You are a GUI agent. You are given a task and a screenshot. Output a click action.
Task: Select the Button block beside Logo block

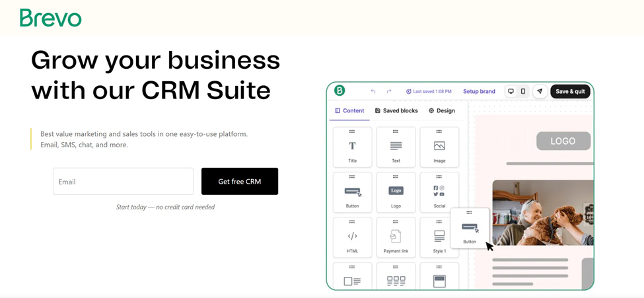[x=353, y=192]
